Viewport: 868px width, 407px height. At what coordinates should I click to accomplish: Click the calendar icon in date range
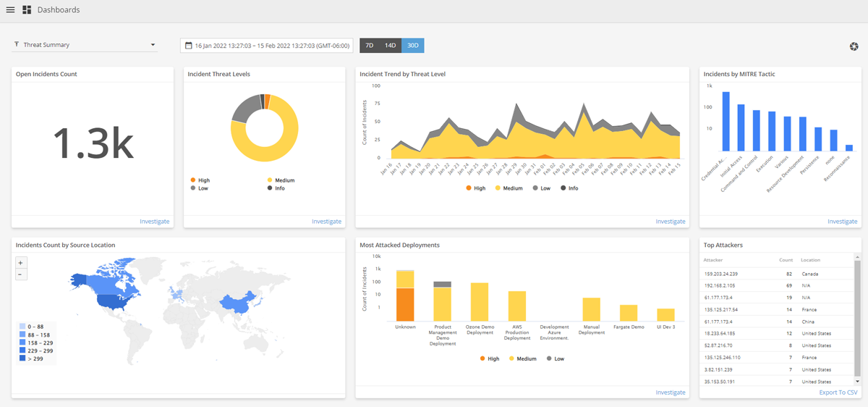point(189,46)
